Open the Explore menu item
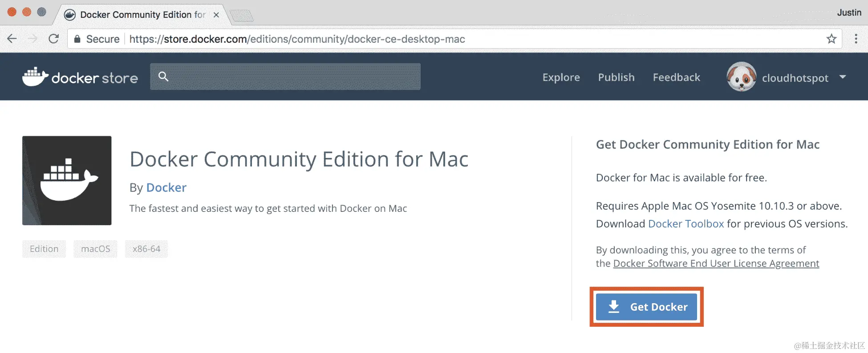This screenshot has width=868, height=353. pos(561,77)
